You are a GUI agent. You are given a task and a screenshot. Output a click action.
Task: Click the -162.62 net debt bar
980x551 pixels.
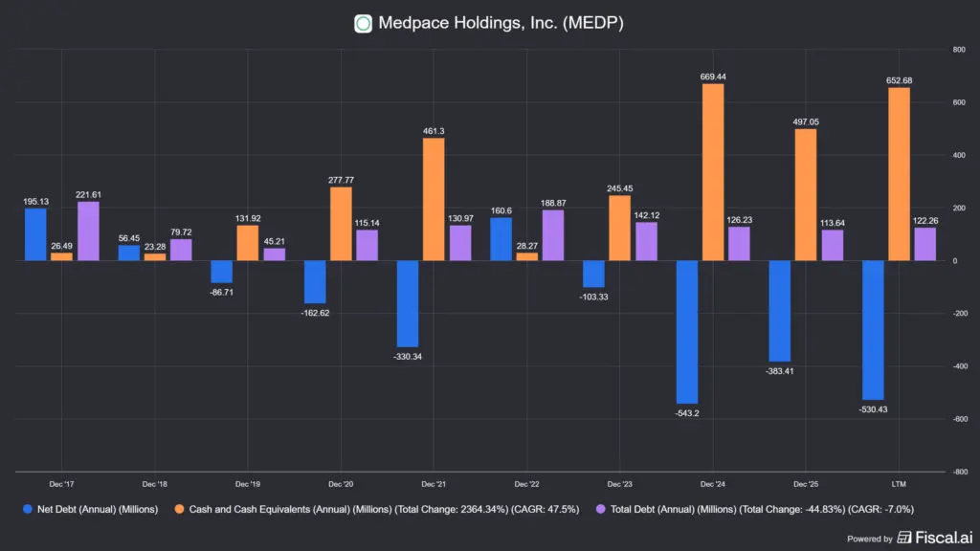coord(315,282)
